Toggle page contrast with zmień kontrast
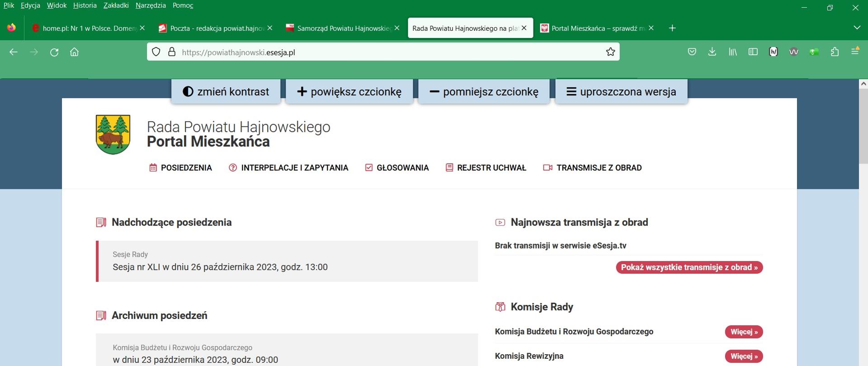Viewport: 868px width, 366px height. pyautogui.click(x=226, y=92)
